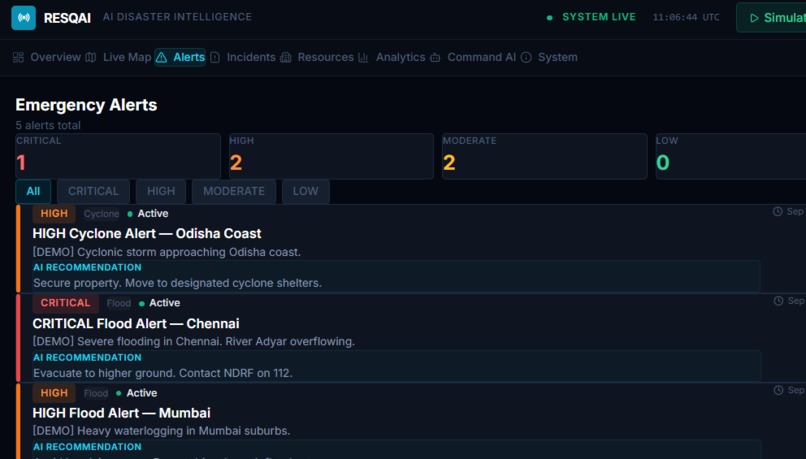Click Active status on Mumbai alert
The image size is (806, 459).
(137, 393)
